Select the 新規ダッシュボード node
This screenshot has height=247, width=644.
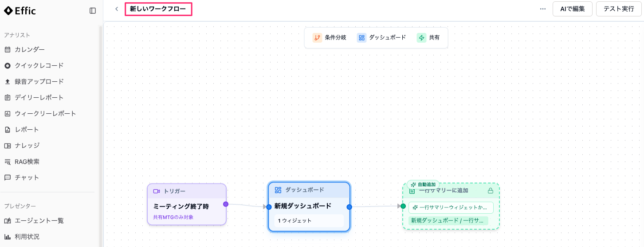tap(309, 207)
